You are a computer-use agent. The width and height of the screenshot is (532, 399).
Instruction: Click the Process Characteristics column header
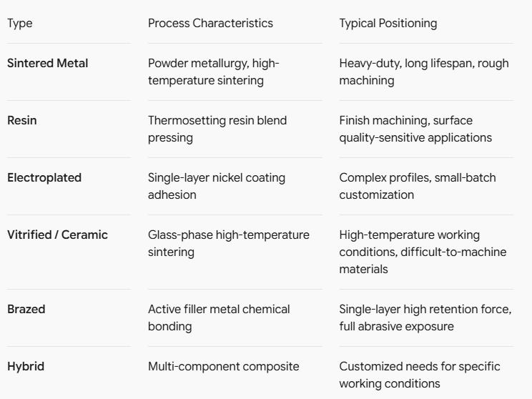(210, 24)
